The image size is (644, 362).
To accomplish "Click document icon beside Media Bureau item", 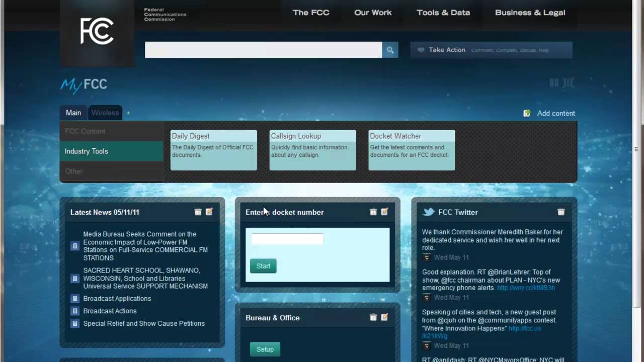I will click(x=74, y=246).
